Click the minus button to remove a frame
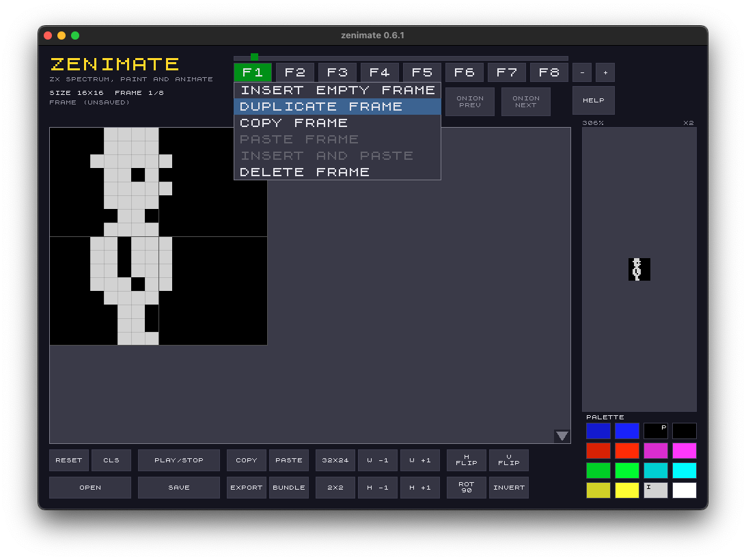 [x=582, y=72]
